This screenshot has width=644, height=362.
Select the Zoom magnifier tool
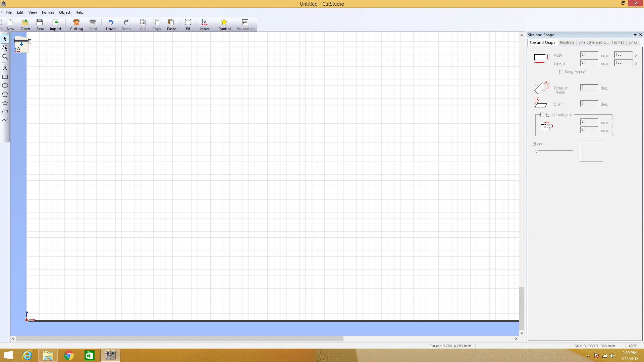[x=5, y=57]
